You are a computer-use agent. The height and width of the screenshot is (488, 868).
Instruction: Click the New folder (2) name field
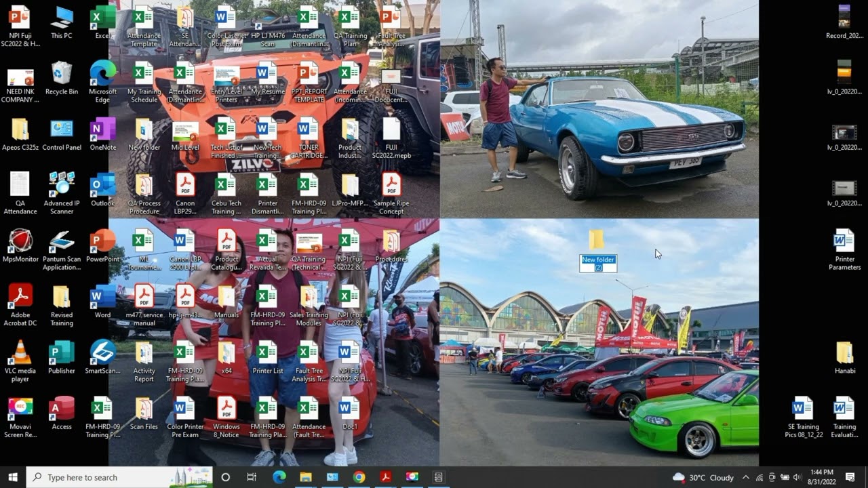pyautogui.click(x=598, y=264)
